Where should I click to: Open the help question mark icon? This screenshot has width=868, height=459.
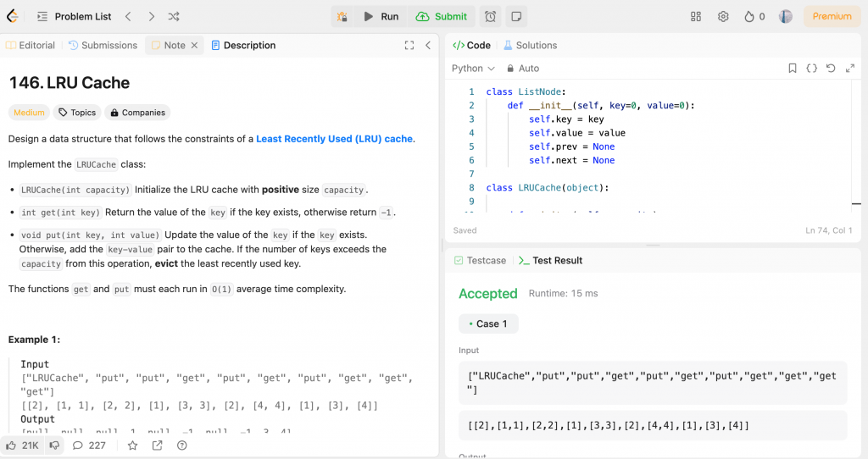(x=181, y=445)
